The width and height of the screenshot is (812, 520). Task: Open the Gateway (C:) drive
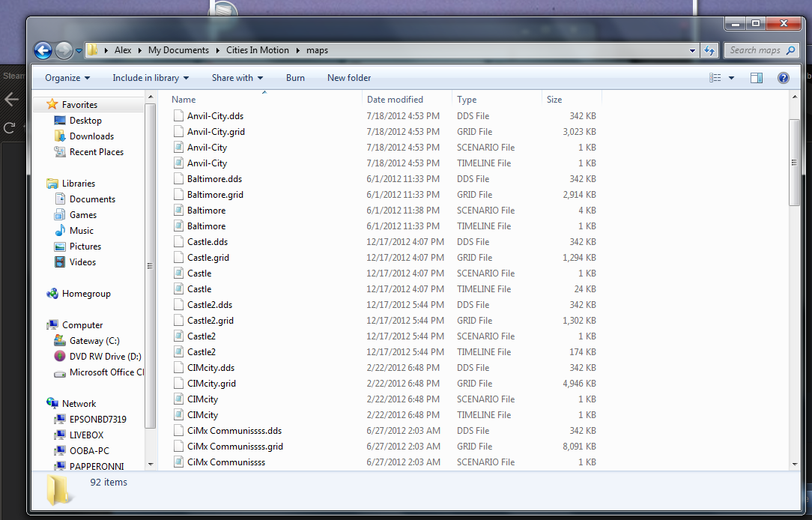pos(87,341)
